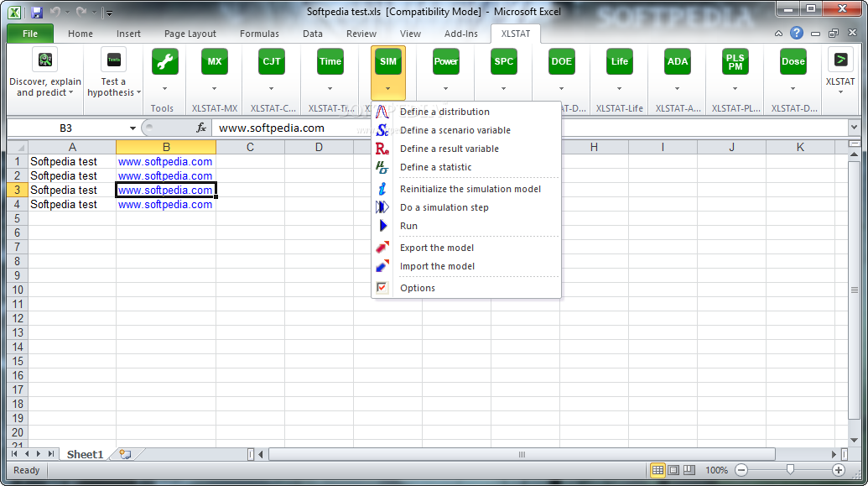
Task: Click the SIM simulation icon
Action: pos(388,61)
